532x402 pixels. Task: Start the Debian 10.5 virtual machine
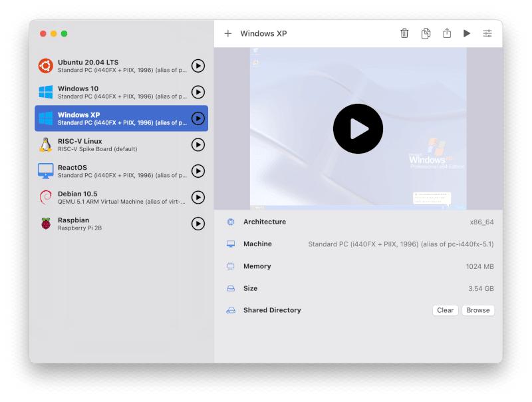coord(198,197)
